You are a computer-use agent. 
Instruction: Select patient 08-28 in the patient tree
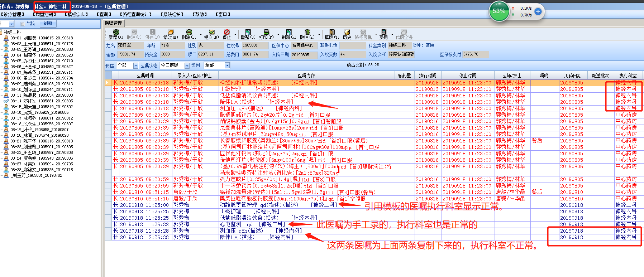click(42, 170)
